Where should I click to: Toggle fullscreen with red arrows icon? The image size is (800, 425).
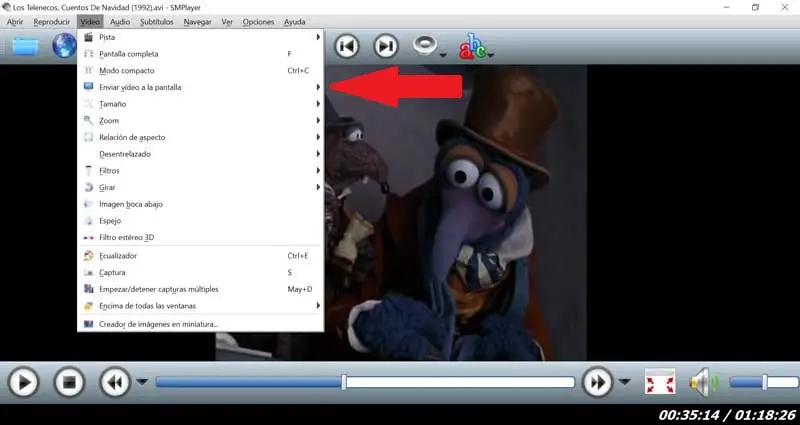pos(660,382)
